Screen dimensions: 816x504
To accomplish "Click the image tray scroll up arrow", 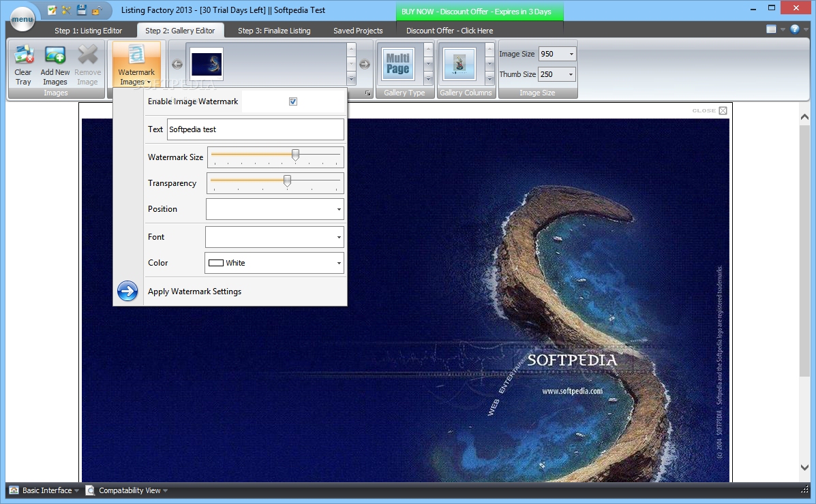I will click(351, 50).
